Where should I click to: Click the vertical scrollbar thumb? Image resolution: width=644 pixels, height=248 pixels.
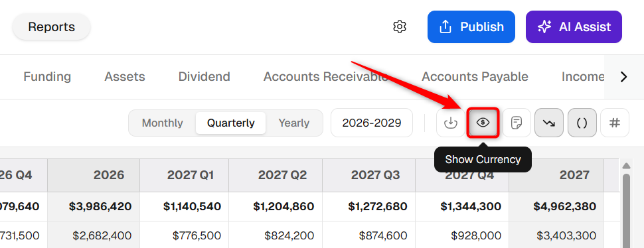tap(626, 211)
